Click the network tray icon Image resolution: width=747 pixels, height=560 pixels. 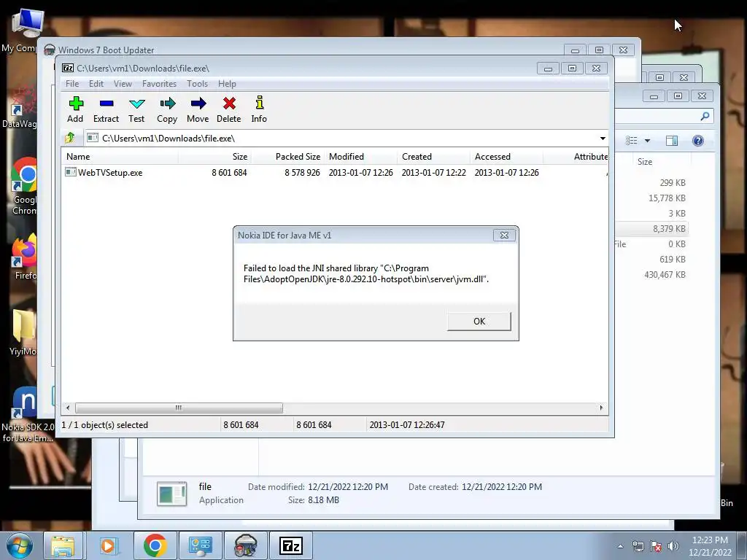click(638, 546)
